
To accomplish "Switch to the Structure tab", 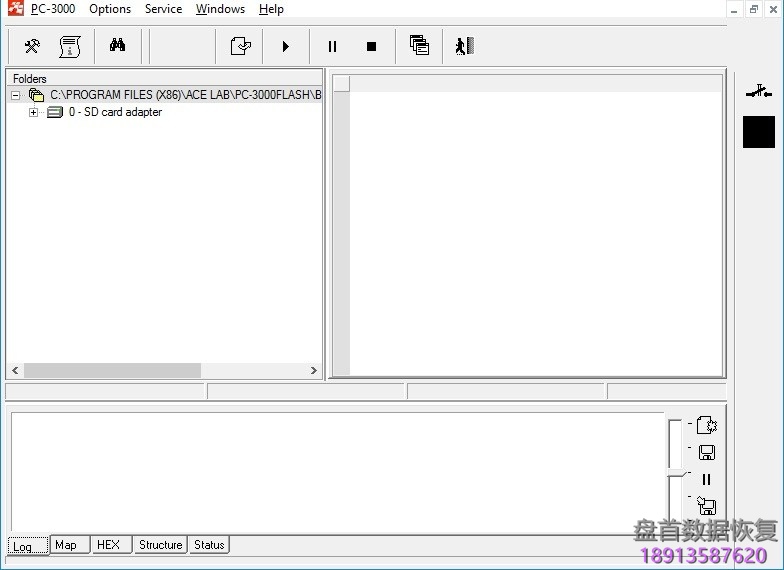I will point(160,545).
